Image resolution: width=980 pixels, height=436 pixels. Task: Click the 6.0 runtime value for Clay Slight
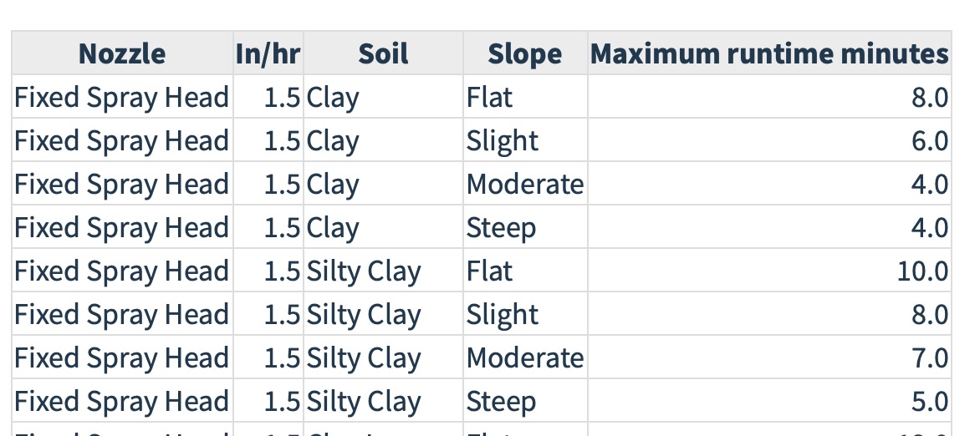[x=769, y=140]
